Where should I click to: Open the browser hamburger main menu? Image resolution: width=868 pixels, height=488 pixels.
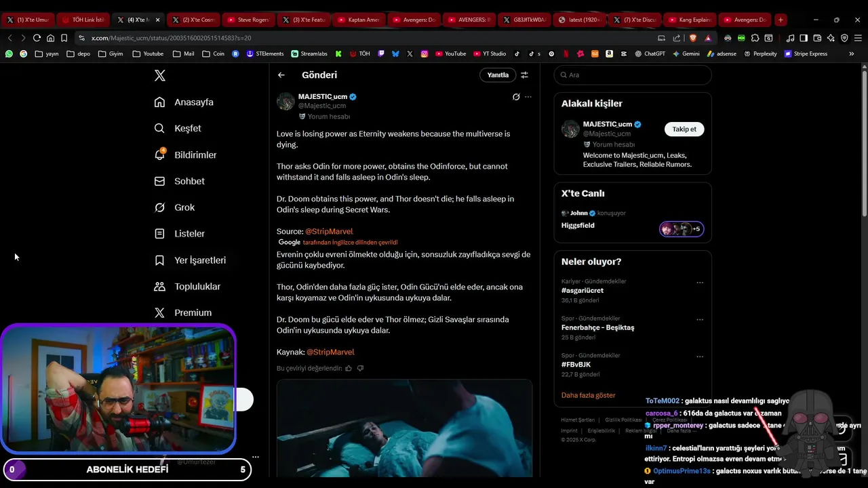coord(858,38)
